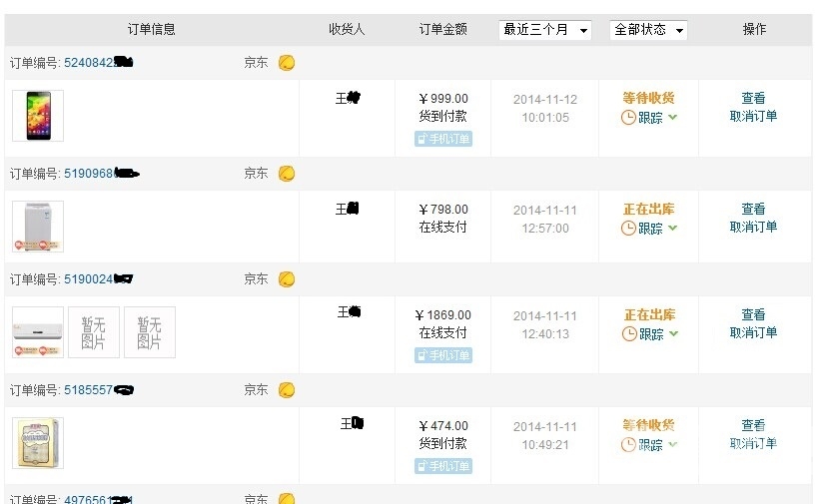This screenshot has height=504, width=821.
Task: Click the smartphone product thumbnail
Action: point(37,116)
